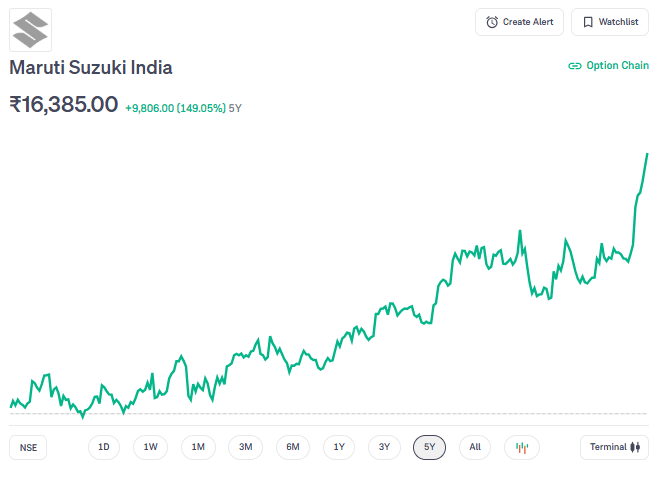Viewport: 665px width, 479px height.
Task: Select the 1D time range
Action: [x=104, y=447]
